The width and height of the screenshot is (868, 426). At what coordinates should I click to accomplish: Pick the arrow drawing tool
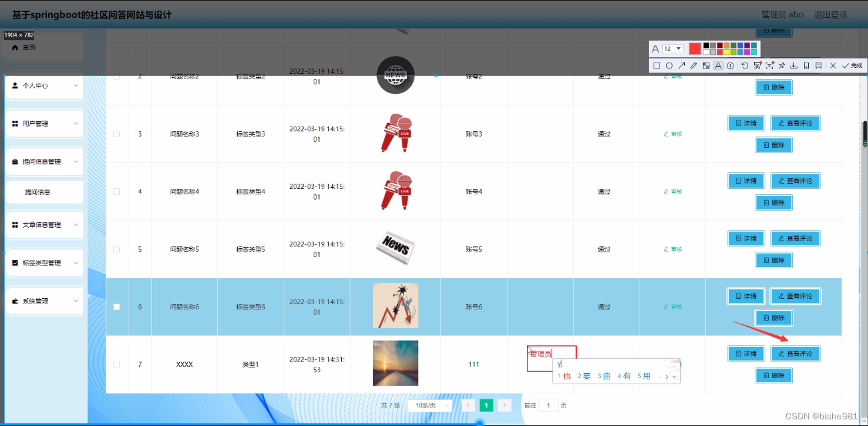(x=682, y=65)
